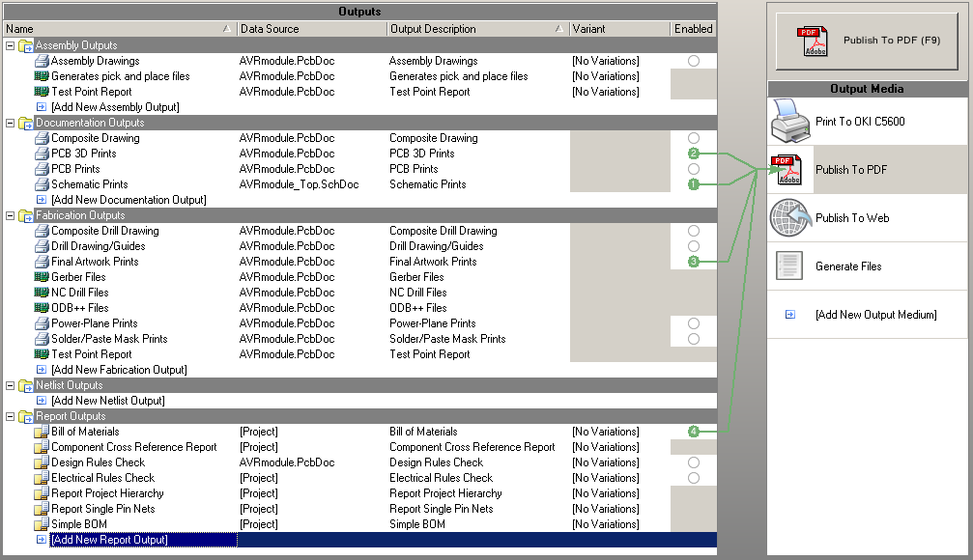Click the Generate Files document icon

[x=789, y=266]
